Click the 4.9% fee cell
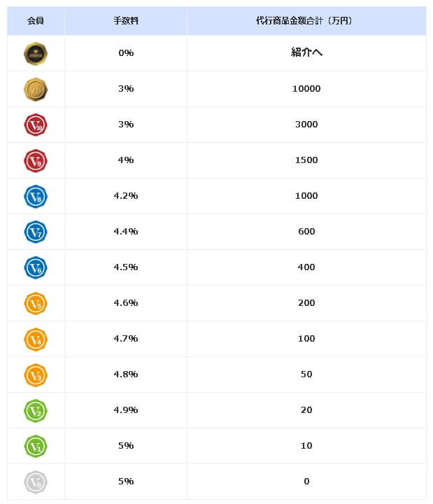Screen dimensions: 433x504 (x=126, y=410)
